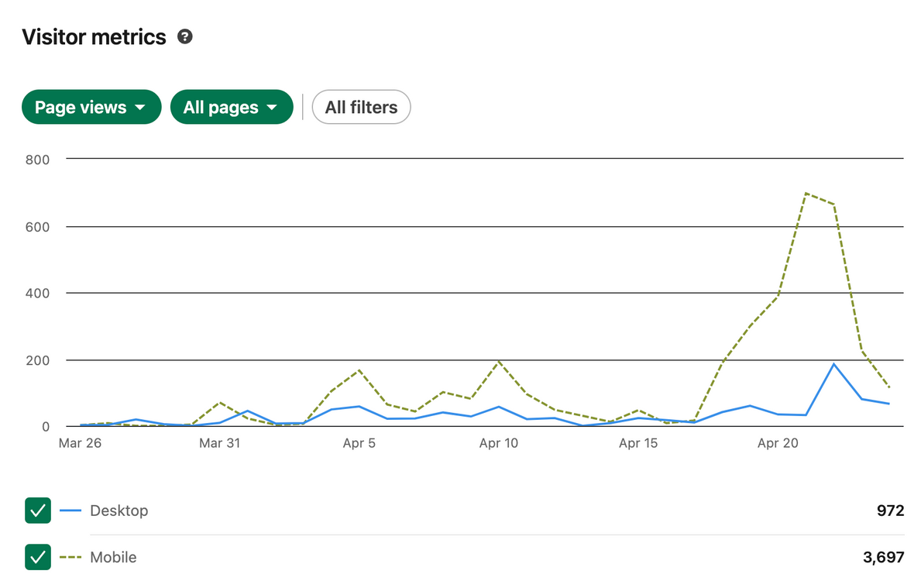Image resolution: width=921 pixels, height=588 pixels.
Task: Toggle the Mobile series checkbox
Action: (38, 557)
